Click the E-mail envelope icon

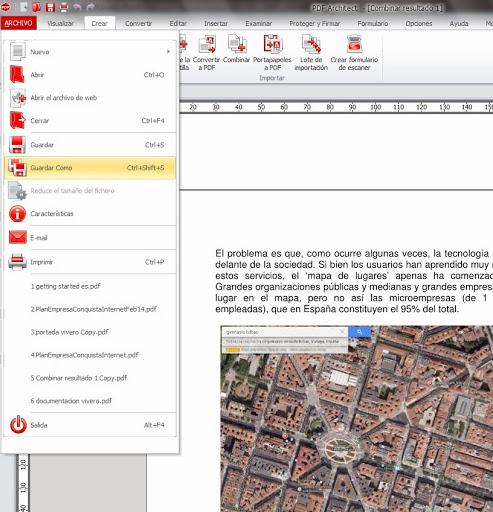(18, 237)
